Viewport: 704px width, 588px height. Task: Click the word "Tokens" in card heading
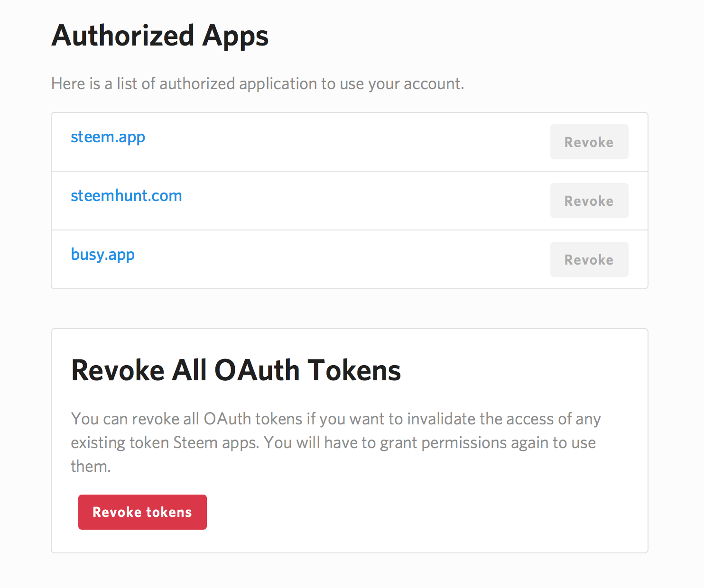354,370
